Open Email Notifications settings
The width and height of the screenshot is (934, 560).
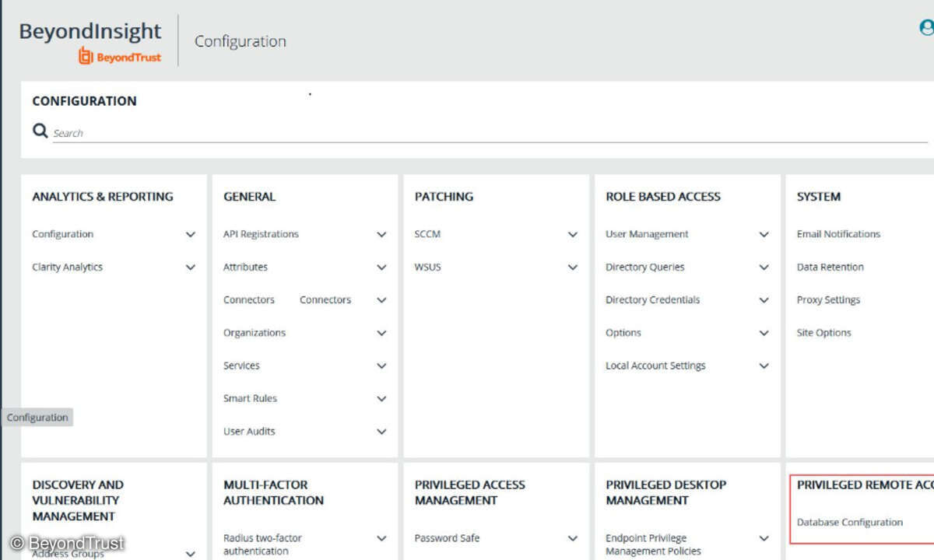pyautogui.click(x=838, y=234)
